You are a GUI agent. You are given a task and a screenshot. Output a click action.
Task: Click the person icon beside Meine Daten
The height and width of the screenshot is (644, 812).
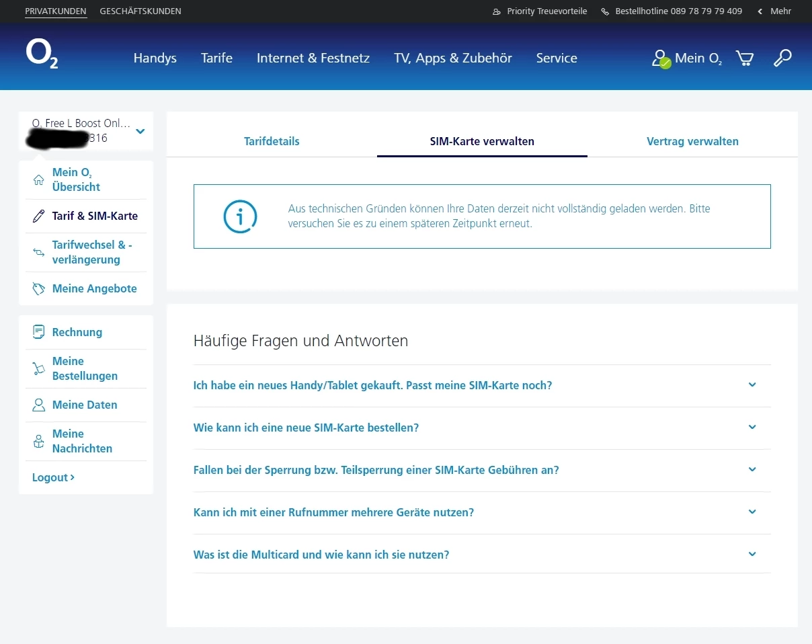pos(39,405)
